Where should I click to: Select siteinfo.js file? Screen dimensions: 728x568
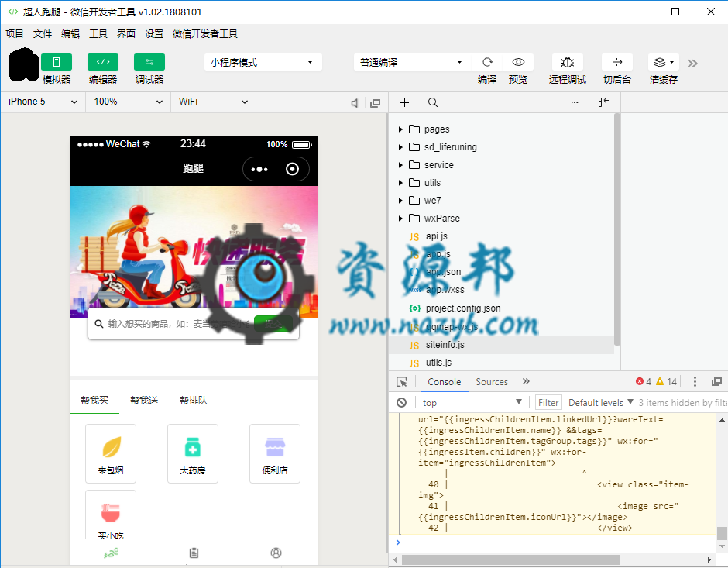(501, 345)
